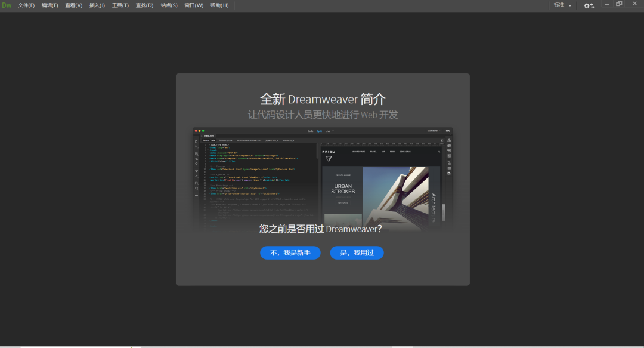Open the 文件(F) menu
The height and width of the screenshot is (348, 644).
click(x=25, y=5)
